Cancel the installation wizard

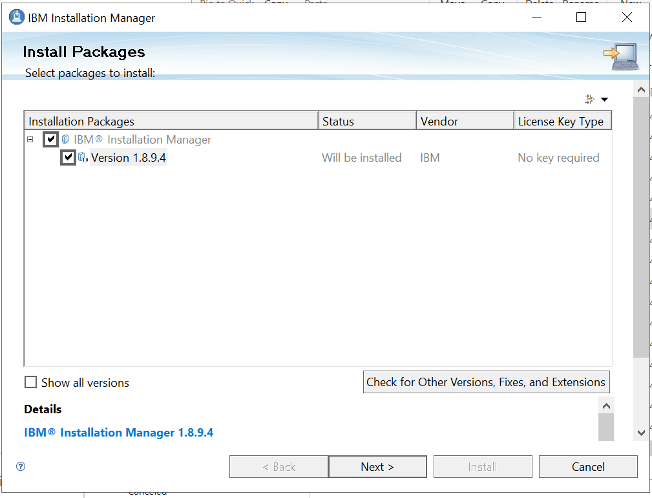(x=588, y=467)
